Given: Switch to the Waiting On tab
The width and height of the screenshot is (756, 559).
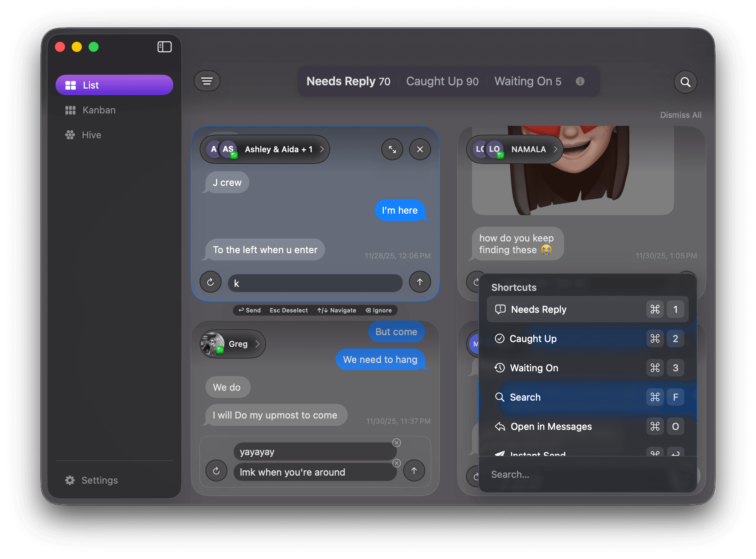Looking at the screenshot, I should 528,81.
